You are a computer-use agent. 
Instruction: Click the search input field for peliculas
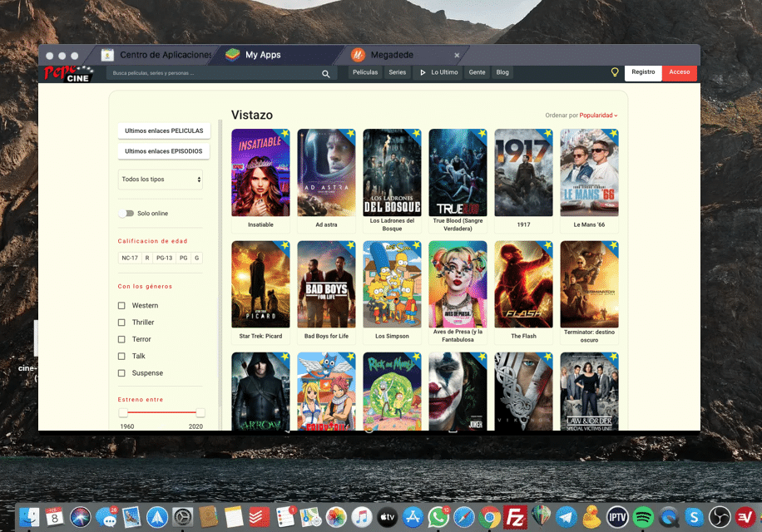[208, 73]
